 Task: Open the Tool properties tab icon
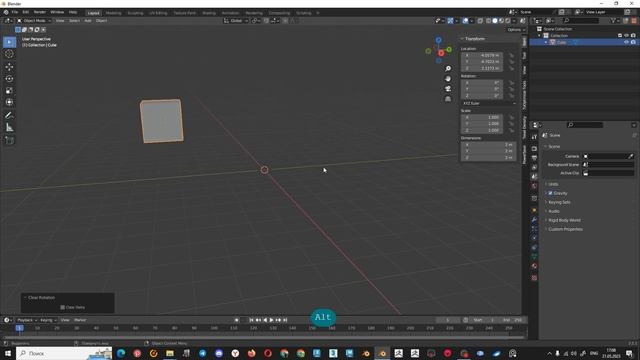click(x=534, y=137)
